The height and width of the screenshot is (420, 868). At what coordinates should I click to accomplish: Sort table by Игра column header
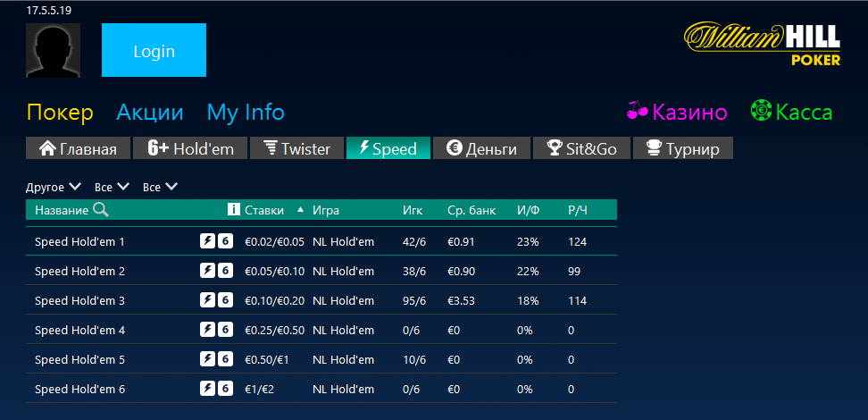(x=325, y=210)
